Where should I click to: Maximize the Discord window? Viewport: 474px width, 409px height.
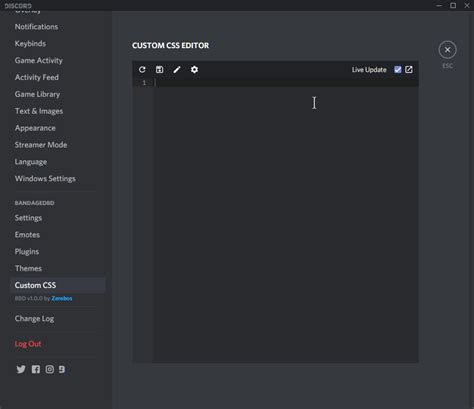pyautogui.click(x=453, y=5)
